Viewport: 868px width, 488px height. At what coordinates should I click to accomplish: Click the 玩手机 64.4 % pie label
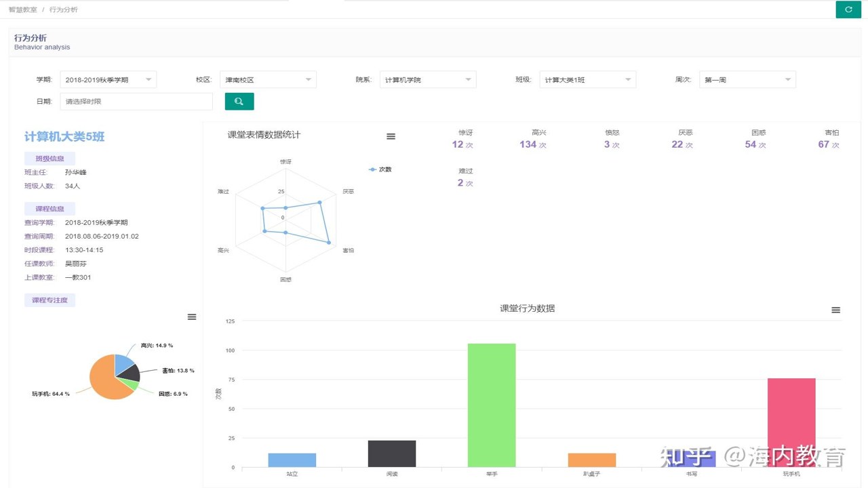click(x=51, y=394)
